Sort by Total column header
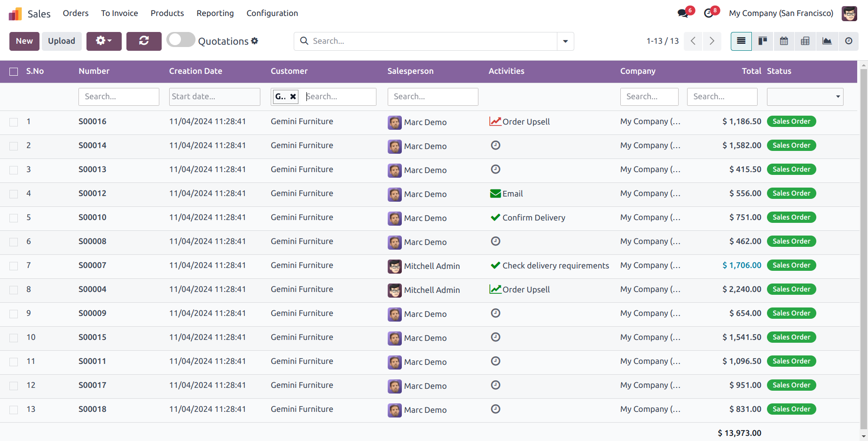The height and width of the screenshot is (441, 868). click(751, 71)
